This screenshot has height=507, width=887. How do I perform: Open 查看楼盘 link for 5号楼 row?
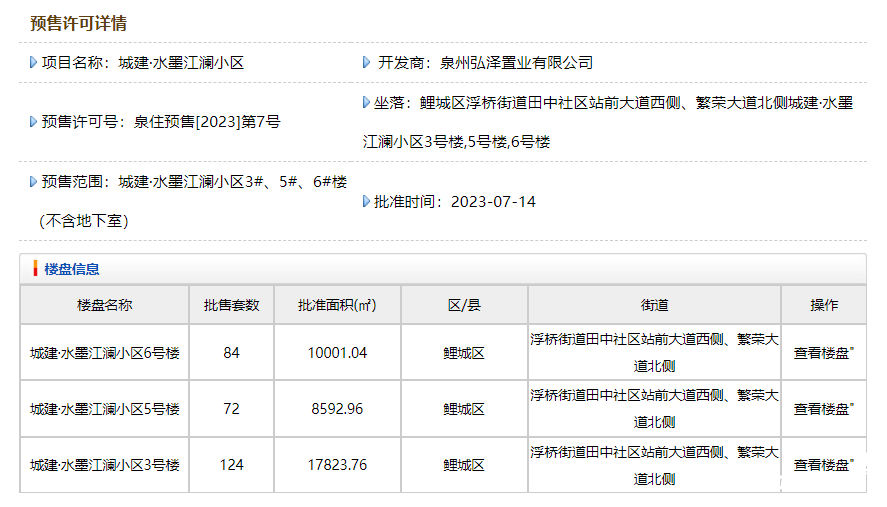[823, 409]
